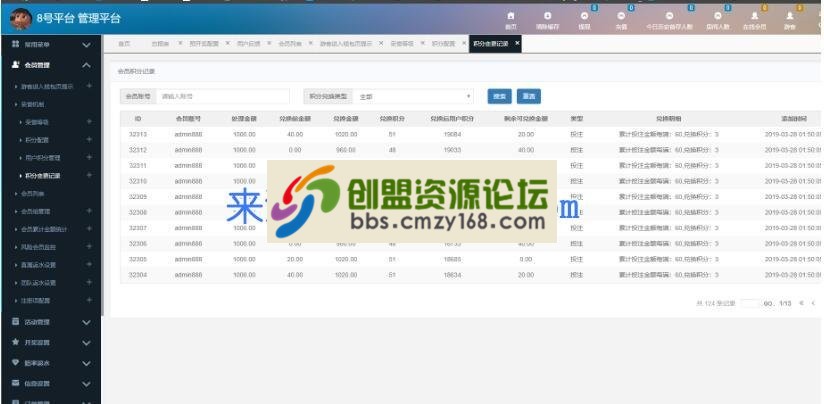
Task: Open 风险会员监控 in the sidebar
Action: pyautogui.click(x=38, y=247)
